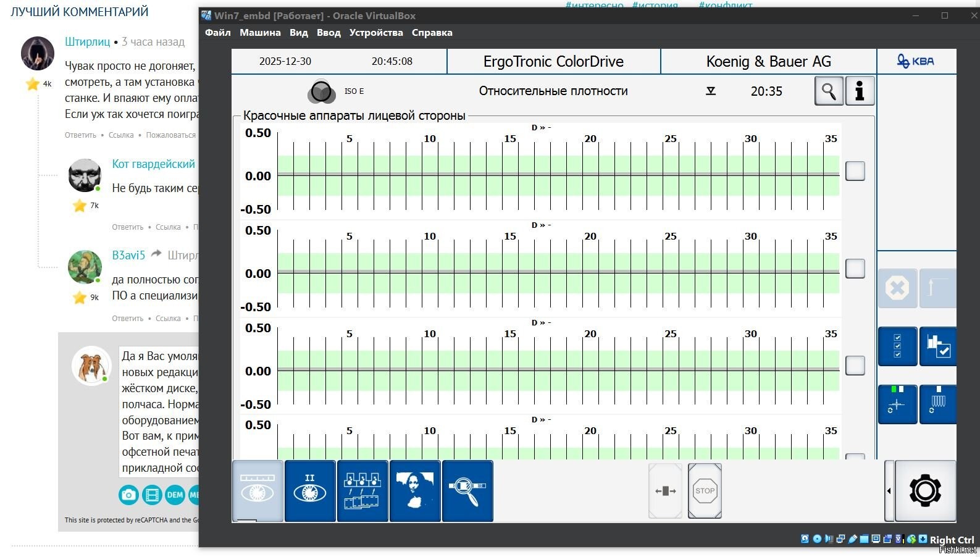The height and width of the screenshot is (557, 980).
Task: Enable the second inking unit checkbox
Action: click(x=855, y=269)
